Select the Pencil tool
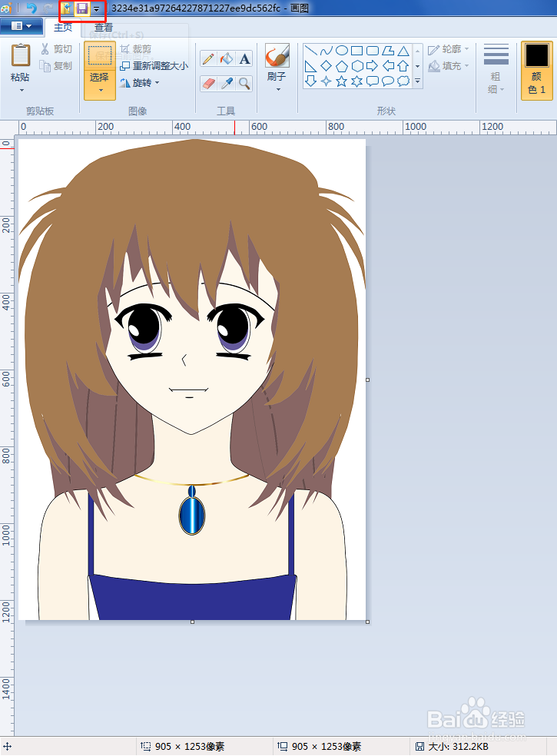The height and width of the screenshot is (756, 557). pyautogui.click(x=208, y=59)
